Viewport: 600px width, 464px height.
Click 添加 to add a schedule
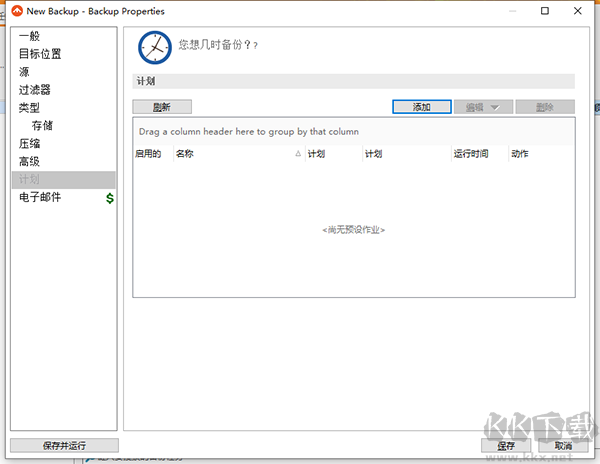tap(422, 107)
